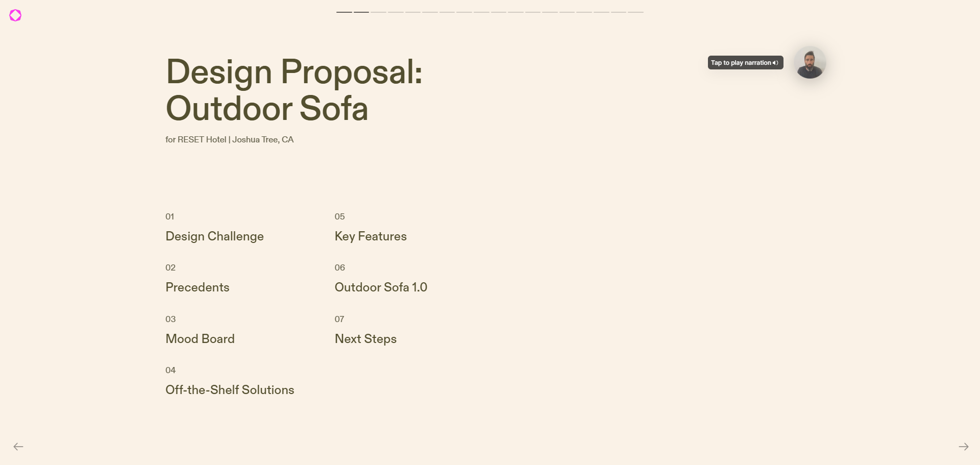Image resolution: width=980 pixels, height=465 pixels.
Task: Open the Design Challenge section
Action: click(214, 236)
